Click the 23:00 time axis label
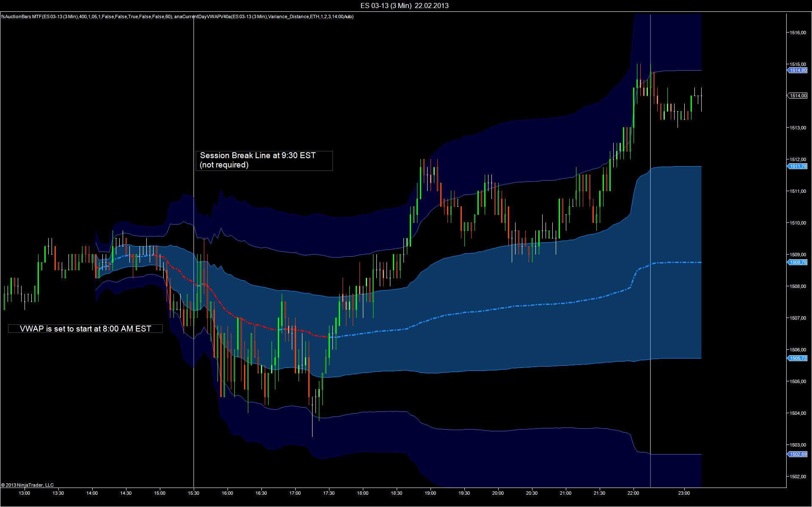Screen dimensions: 812x507 684,493
